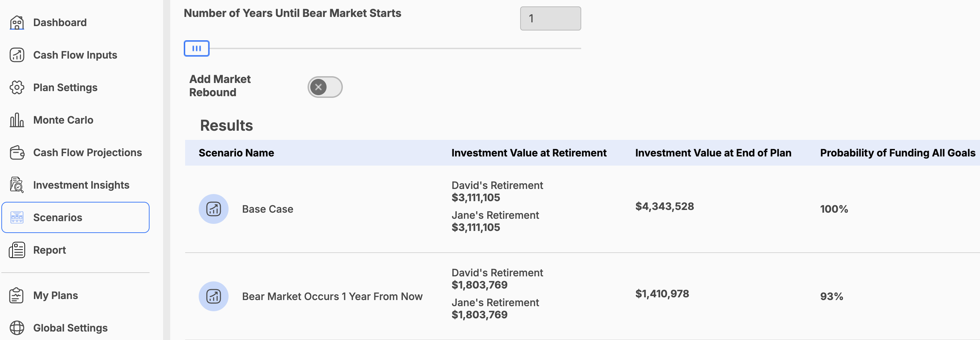Click the Base Case scenario chart icon
The height and width of the screenshot is (340, 980).
click(x=213, y=209)
